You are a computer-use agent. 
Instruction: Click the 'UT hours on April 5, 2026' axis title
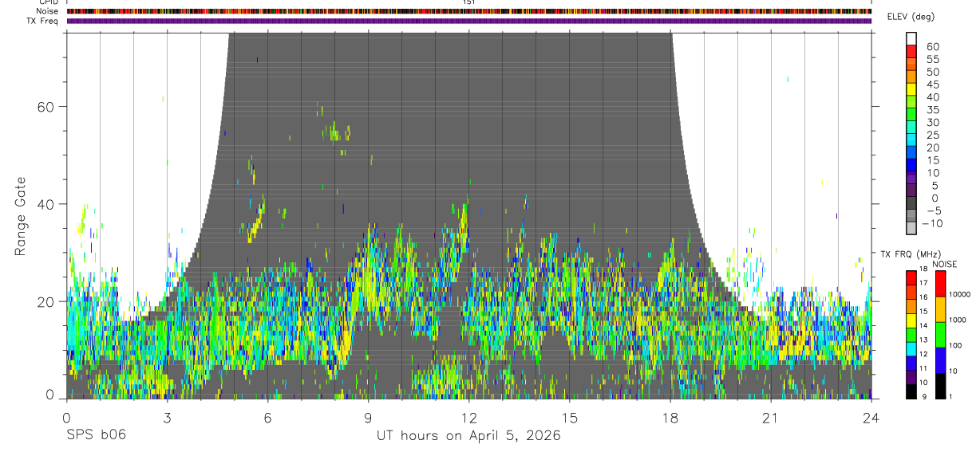tap(468, 435)
